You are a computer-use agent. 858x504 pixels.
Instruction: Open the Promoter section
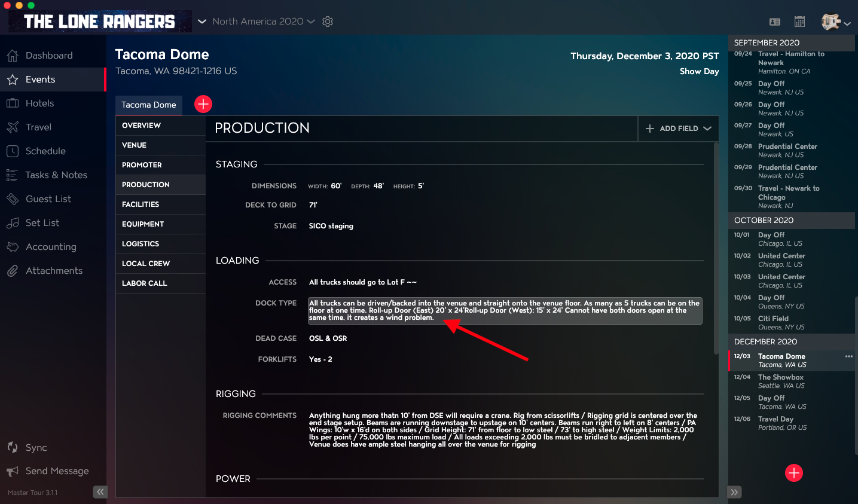(160, 165)
